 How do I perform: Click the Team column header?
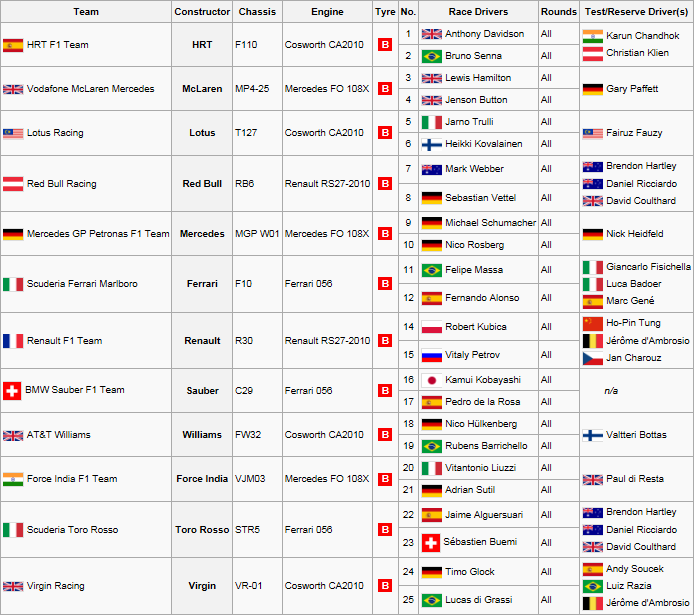tap(86, 12)
